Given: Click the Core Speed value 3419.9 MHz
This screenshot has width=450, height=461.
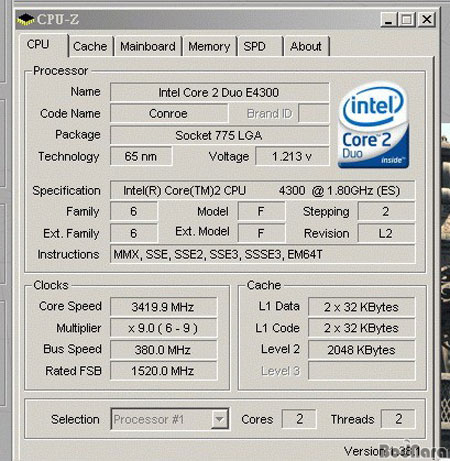Looking at the screenshot, I should 163,307.
